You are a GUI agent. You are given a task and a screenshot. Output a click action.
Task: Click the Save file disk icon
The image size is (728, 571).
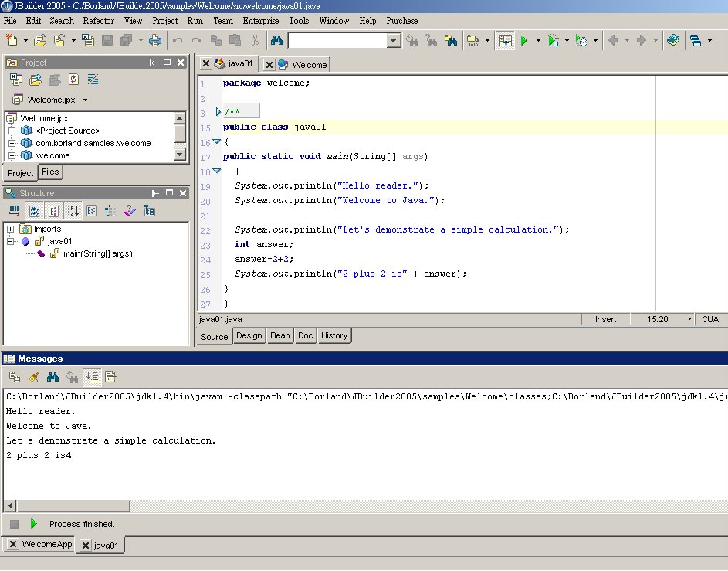tap(107, 40)
